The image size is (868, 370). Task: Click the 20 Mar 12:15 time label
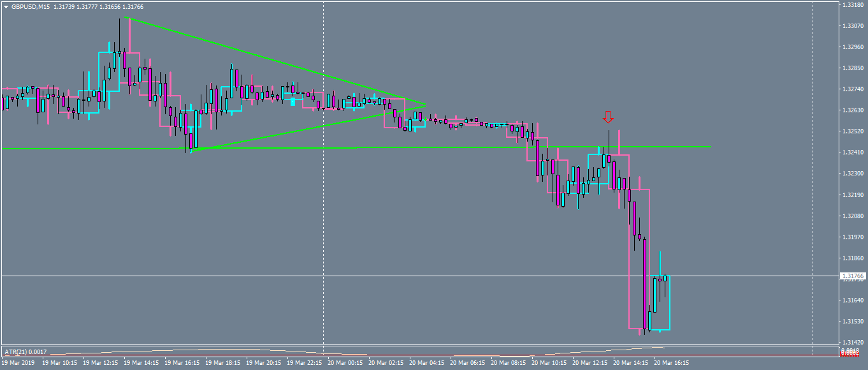coord(590,362)
